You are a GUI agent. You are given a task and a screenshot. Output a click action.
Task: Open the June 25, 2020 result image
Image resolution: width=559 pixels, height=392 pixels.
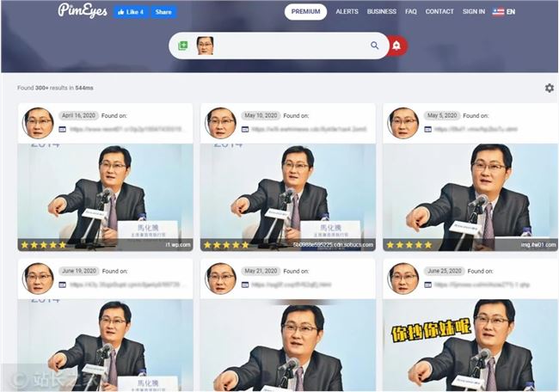tap(470, 345)
